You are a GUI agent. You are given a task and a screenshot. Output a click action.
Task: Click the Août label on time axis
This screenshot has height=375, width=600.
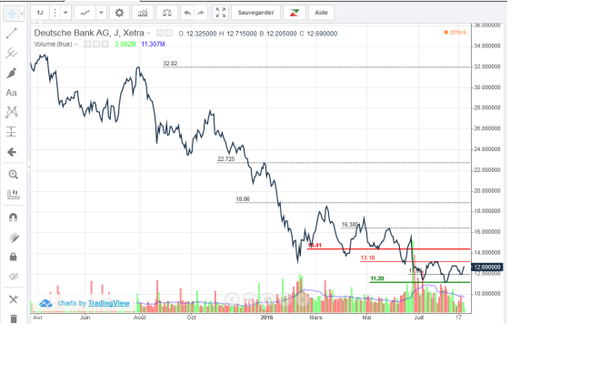(140, 318)
